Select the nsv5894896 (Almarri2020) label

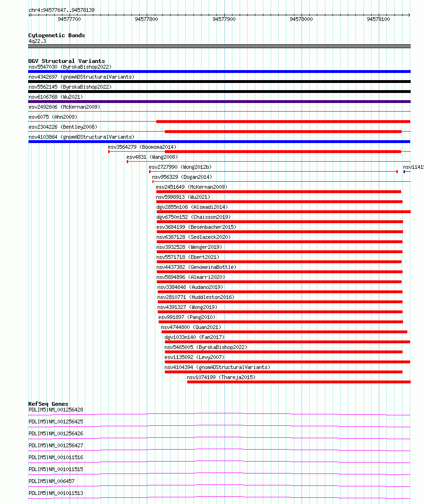[x=191, y=277]
